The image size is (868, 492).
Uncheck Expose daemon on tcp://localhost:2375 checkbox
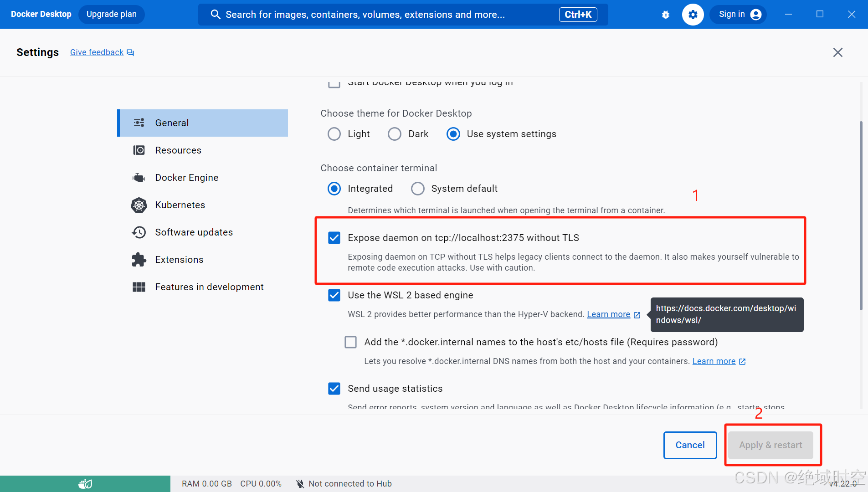click(x=334, y=238)
